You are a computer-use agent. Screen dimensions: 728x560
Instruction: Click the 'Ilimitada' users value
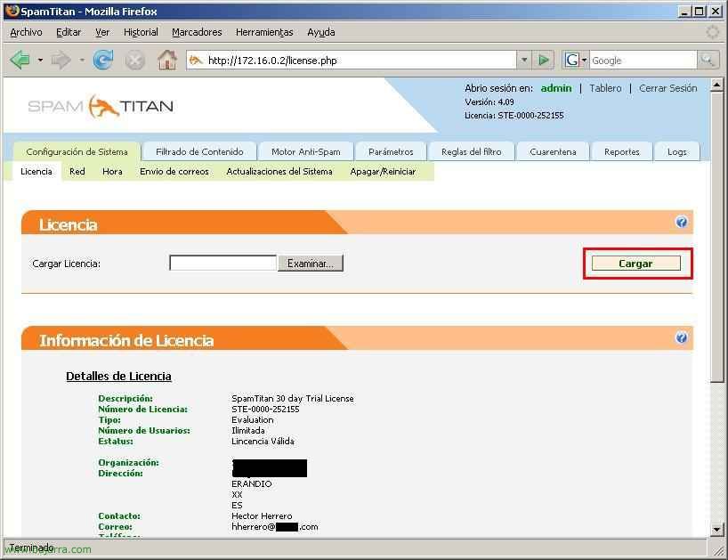(248, 430)
